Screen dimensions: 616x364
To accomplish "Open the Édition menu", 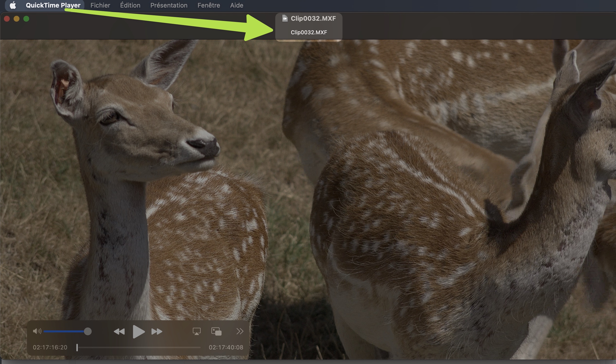I will point(130,5).
